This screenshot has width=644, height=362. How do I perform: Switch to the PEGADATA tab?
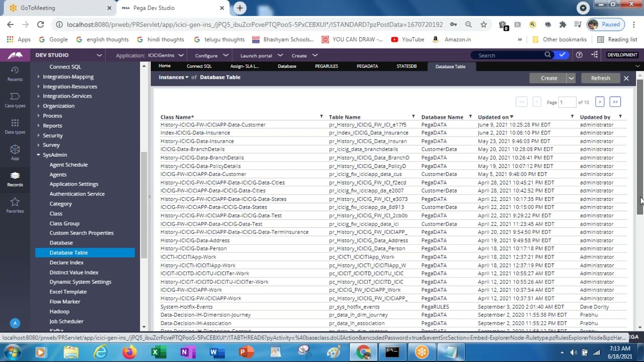tap(367, 66)
